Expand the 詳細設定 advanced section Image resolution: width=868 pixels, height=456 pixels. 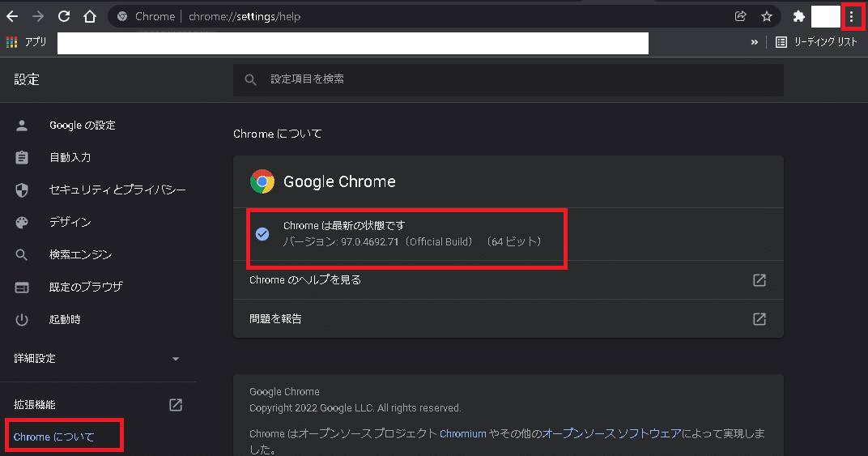(97, 359)
